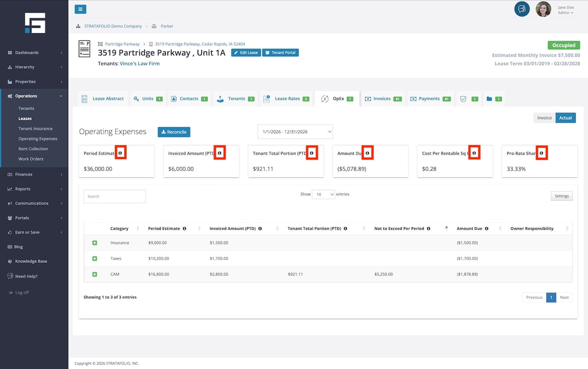
Task: Open the Show entries count dropdown
Action: click(x=323, y=194)
